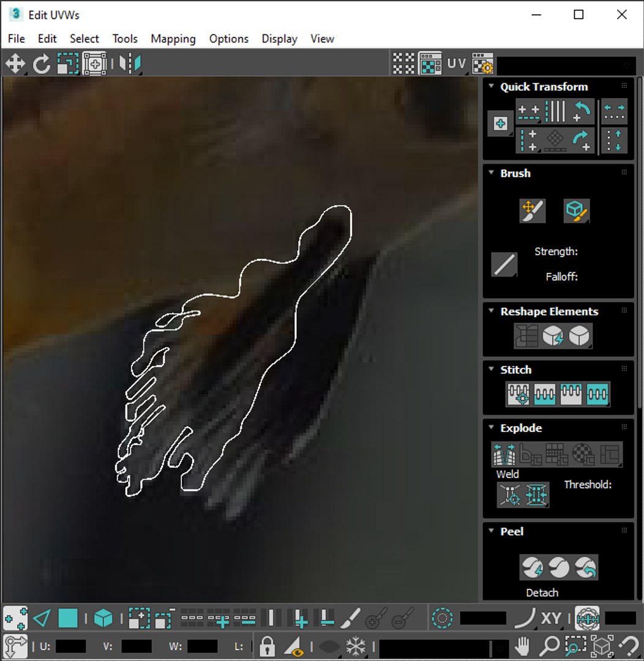This screenshot has height=661, width=644.
Task: Select the Zoom magnifier tool
Action: (550, 646)
